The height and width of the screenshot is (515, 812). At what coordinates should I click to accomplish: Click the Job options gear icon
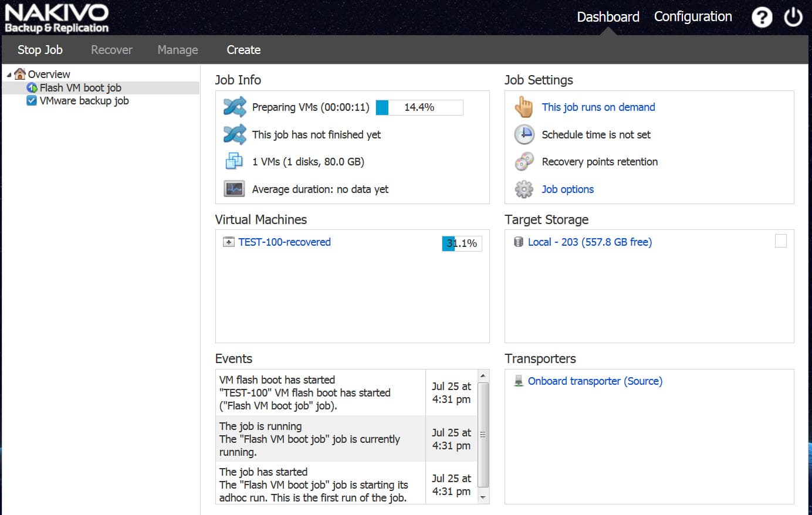[524, 189]
